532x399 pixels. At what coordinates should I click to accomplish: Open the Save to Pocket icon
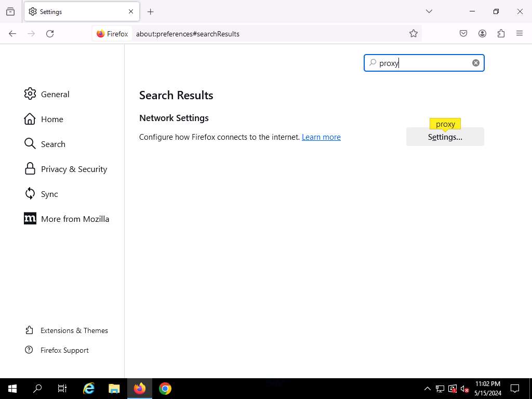463,34
